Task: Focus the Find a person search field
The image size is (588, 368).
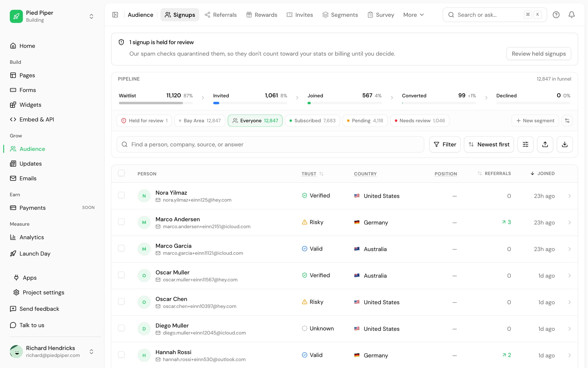Action: (x=270, y=144)
